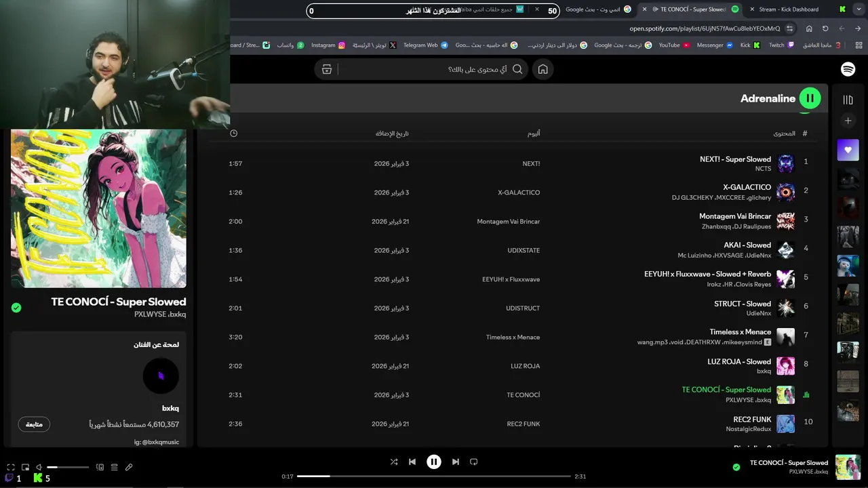Select Timeless x Menace track

coord(740,332)
